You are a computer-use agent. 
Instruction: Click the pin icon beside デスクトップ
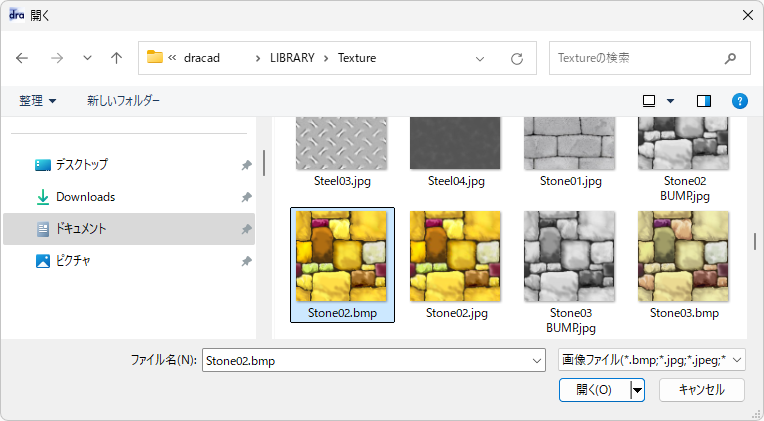pyautogui.click(x=247, y=165)
